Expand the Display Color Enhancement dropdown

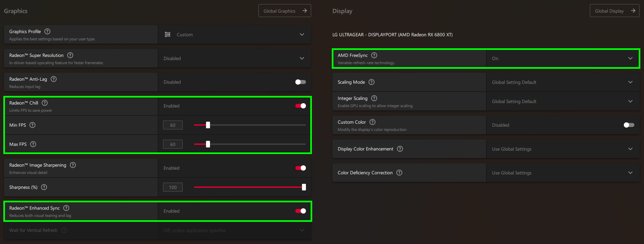pyautogui.click(x=563, y=149)
